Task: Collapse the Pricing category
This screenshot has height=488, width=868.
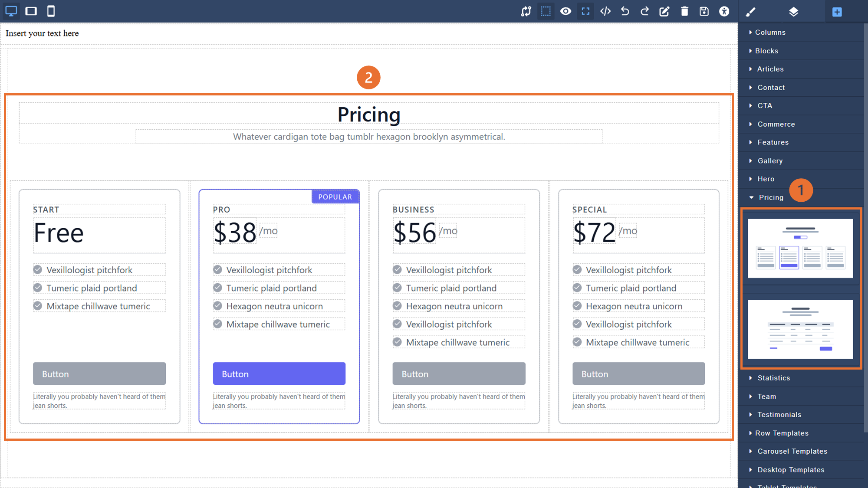Action: (x=771, y=197)
